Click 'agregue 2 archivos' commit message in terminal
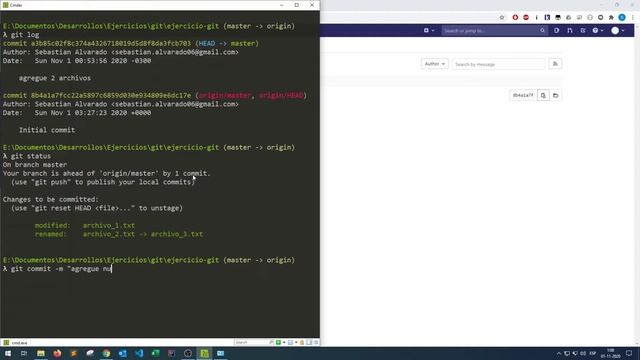 (55, 78)
